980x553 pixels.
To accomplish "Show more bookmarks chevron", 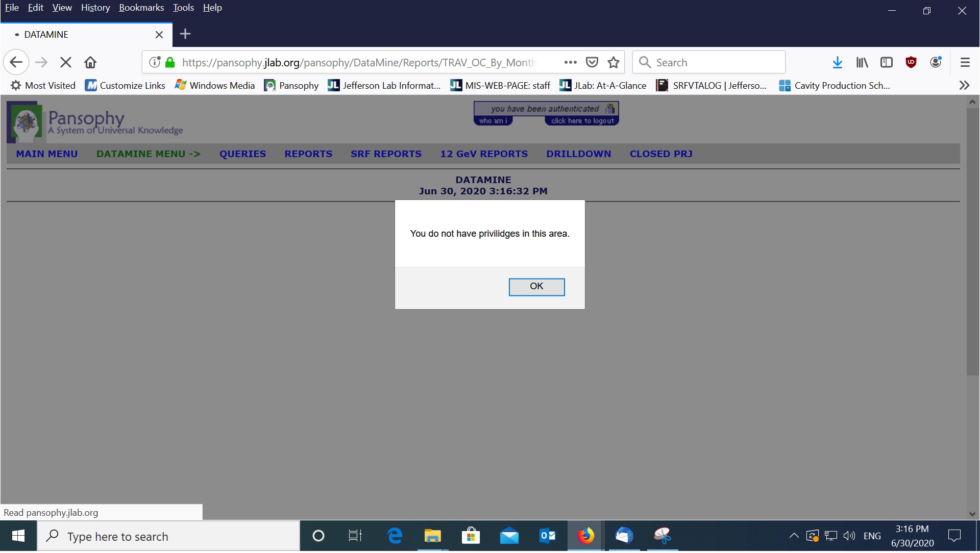I will coord(964,85).
